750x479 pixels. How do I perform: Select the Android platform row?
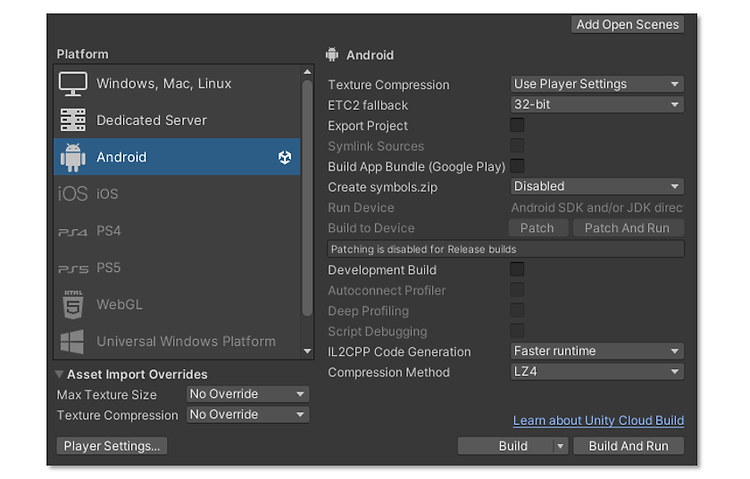tap(177, 157)
